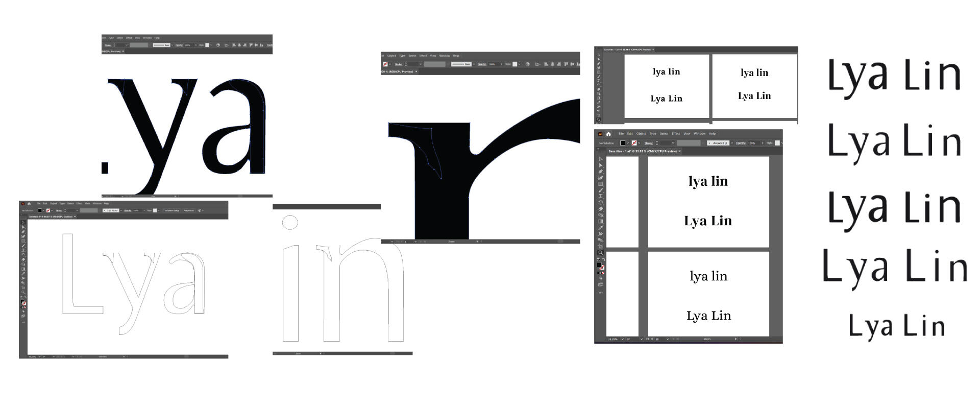Open zoom level dropdown at 33.33% window bottom
Screen dimensions: 980x409
[x=622, y=339]
